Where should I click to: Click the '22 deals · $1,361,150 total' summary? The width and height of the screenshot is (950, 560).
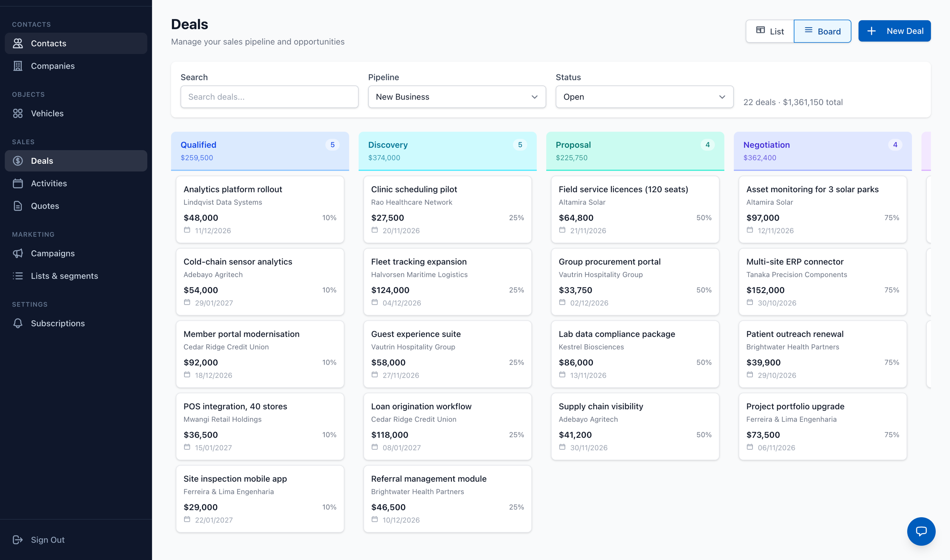coord(793,102)
